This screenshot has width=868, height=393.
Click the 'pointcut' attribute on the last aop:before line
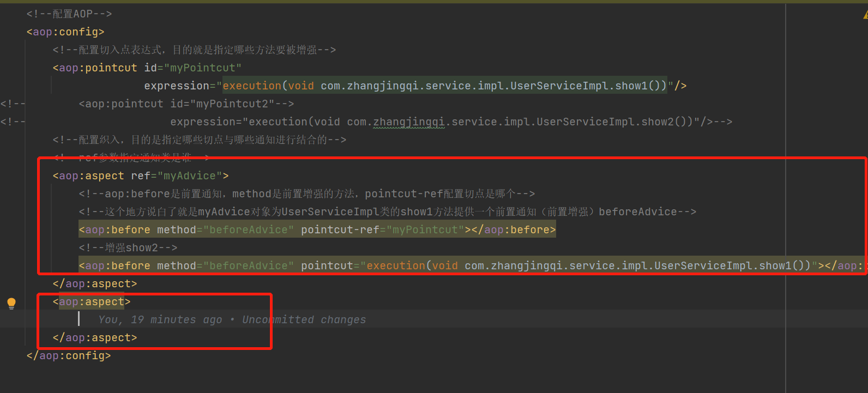(x=327, y=265)
